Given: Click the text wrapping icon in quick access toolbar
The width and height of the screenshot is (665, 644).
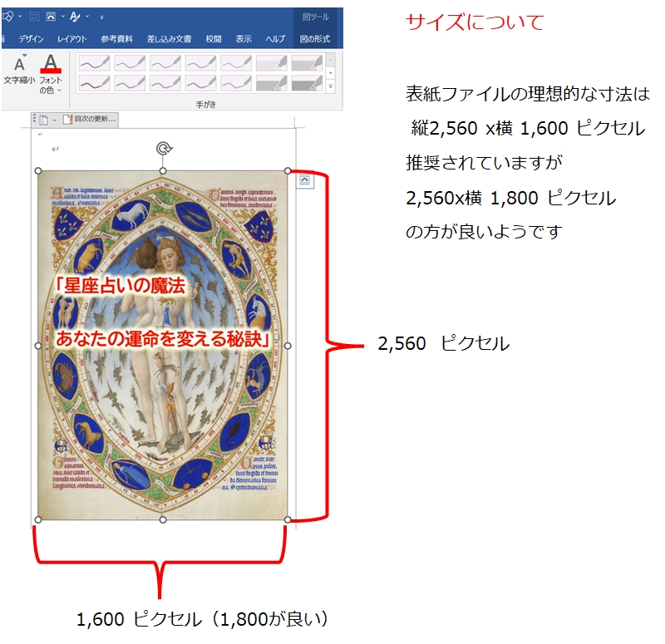Looking at the screenshot, I should (x=51, y=17).
